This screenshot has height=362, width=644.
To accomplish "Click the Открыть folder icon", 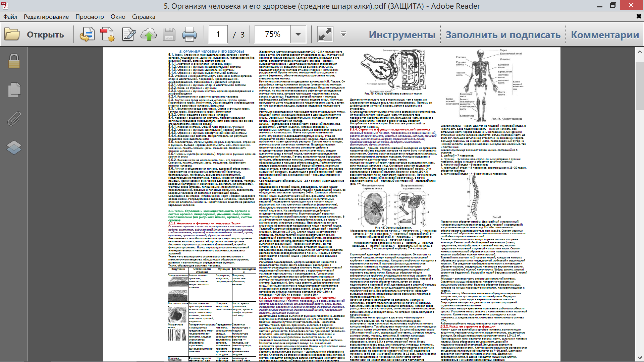I will [x=12, y=35].
